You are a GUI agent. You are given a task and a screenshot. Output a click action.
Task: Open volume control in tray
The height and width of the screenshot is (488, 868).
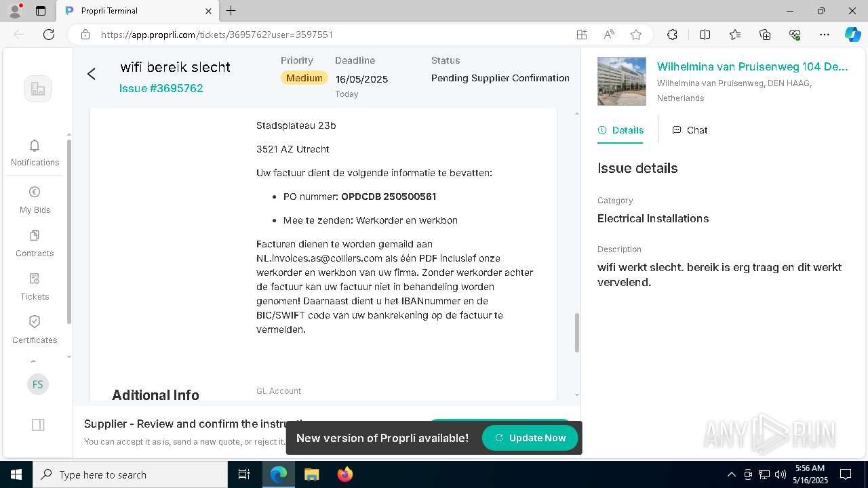[781, 474]
